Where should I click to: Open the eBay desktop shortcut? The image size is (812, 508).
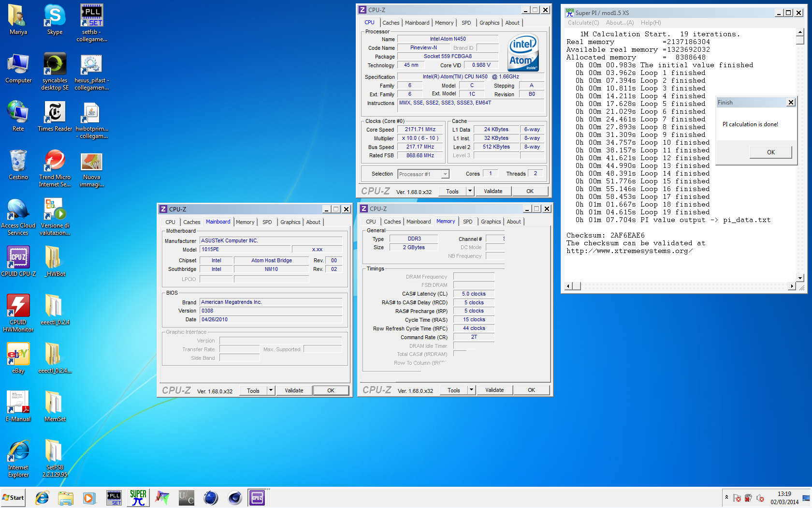[x=18, y=358]
